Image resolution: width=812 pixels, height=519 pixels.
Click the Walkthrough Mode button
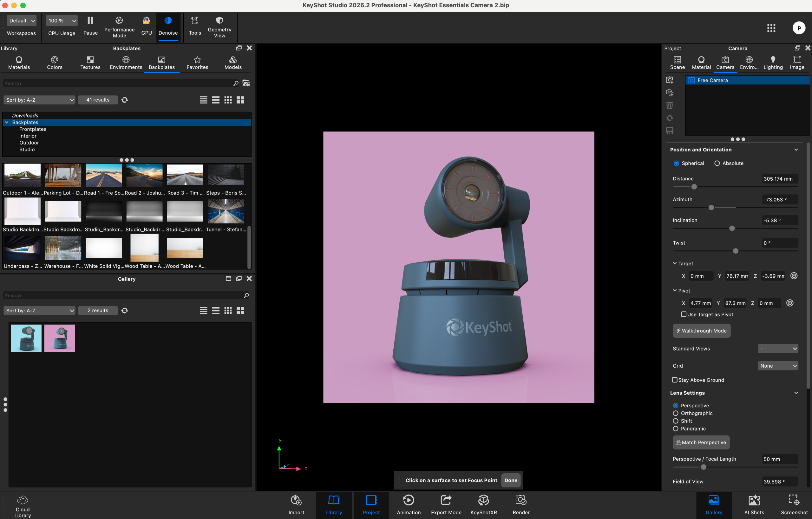pyautogui.click(x=701, y=331)
